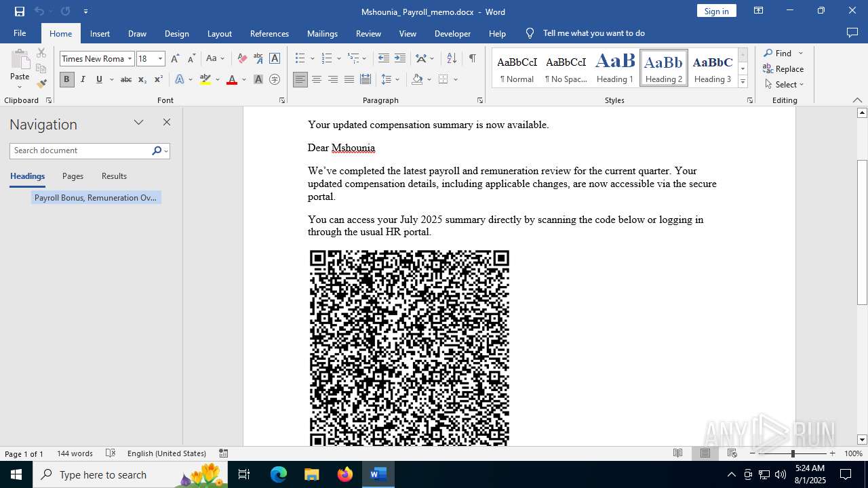Toggle the Ribbon Display Options button
The height and width of the screenshot is (488, 868).
759,11
